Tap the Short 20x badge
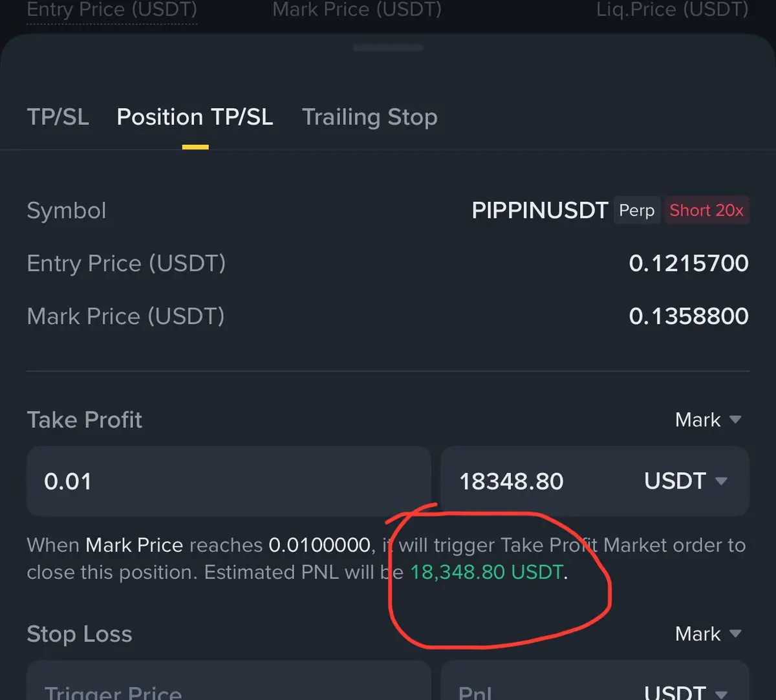Viewport: 776px width, 700px height. [706, 210]
